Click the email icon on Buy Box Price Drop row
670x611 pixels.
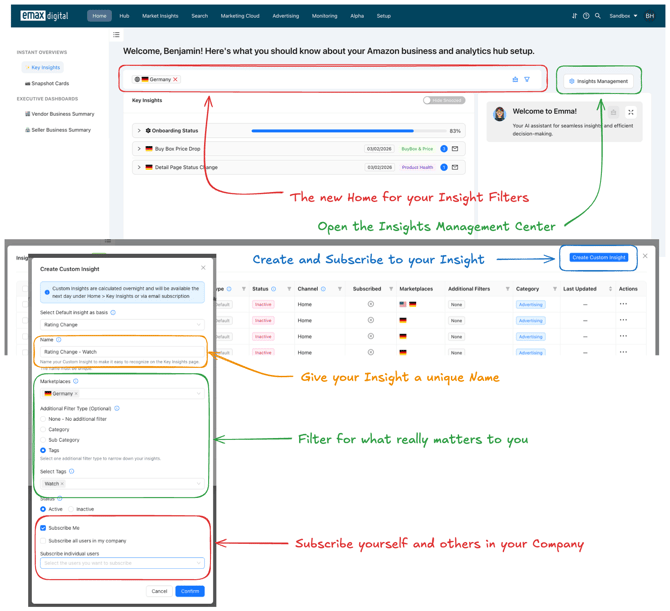[455, 149]
